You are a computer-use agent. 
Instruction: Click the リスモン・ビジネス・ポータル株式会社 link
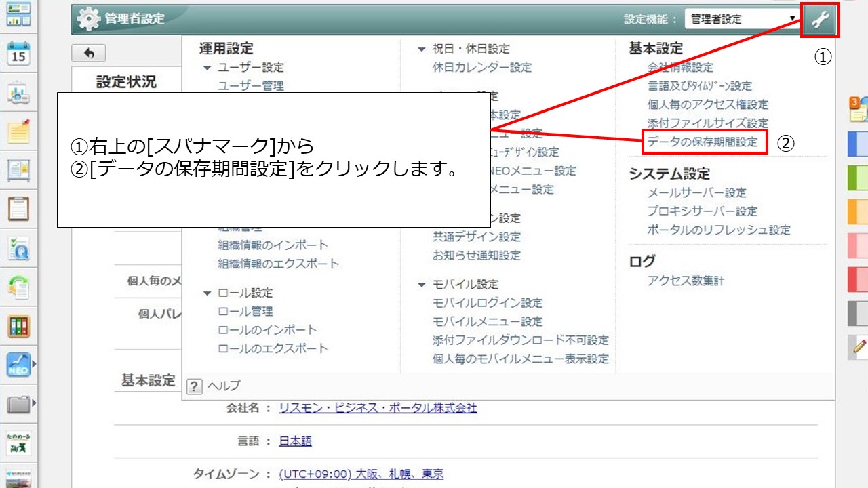378,408
